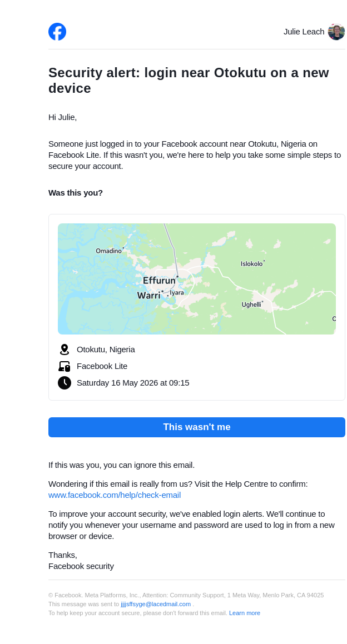Click the jjjsffsyge@lacedmail.com email link
The width and height of the screenshot is (347, 644).
155,604
